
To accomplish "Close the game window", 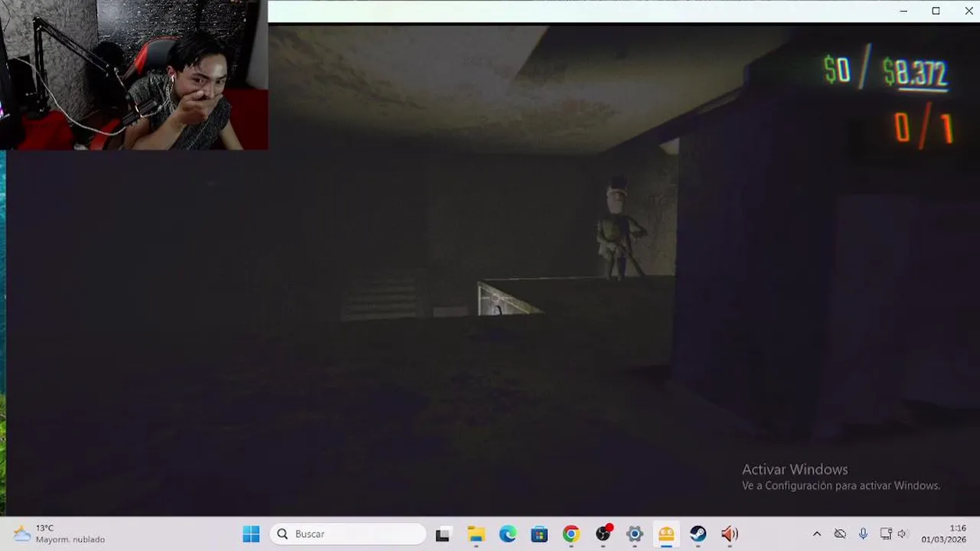I will 969,11.
